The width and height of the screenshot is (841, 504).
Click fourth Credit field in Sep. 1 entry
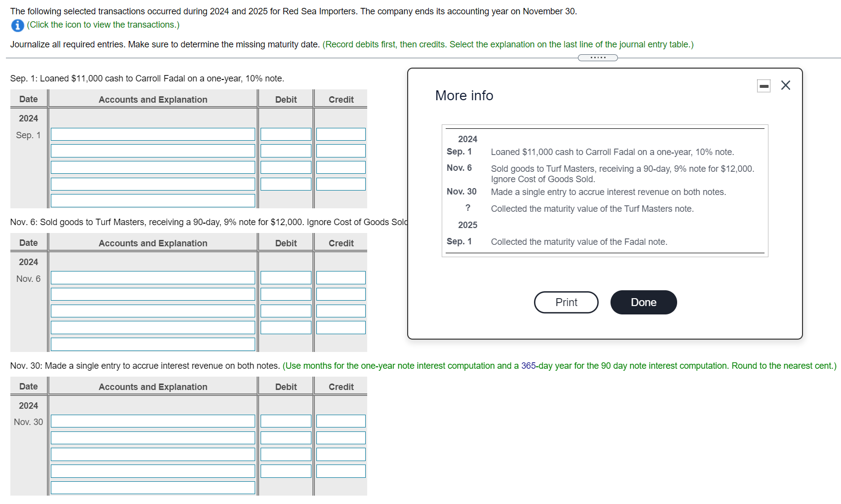tap(341, 184)
